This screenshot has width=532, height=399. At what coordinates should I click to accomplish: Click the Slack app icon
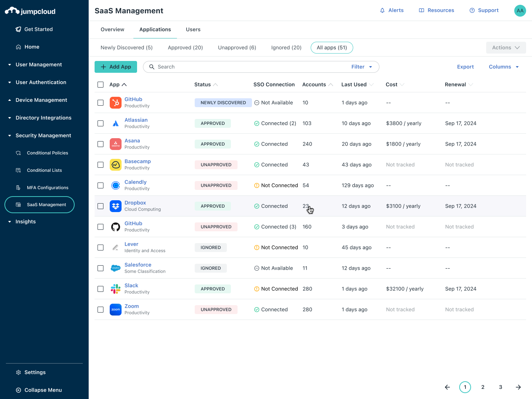pos(116,289)
